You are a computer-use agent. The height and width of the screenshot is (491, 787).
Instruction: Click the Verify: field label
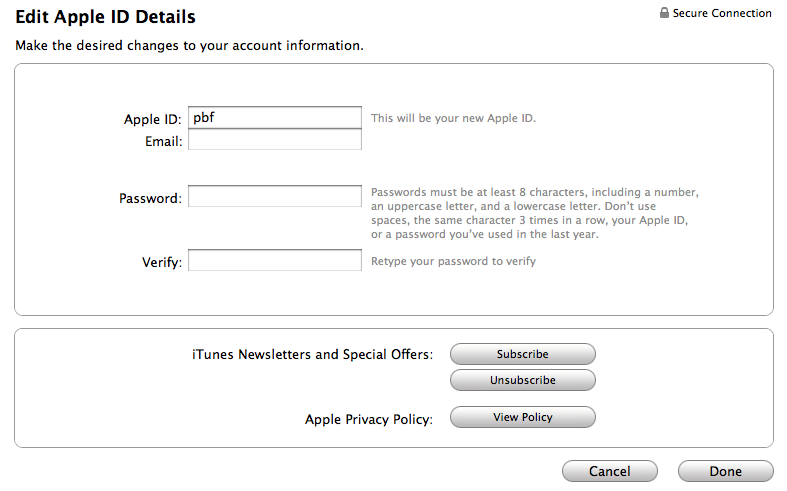161,262
